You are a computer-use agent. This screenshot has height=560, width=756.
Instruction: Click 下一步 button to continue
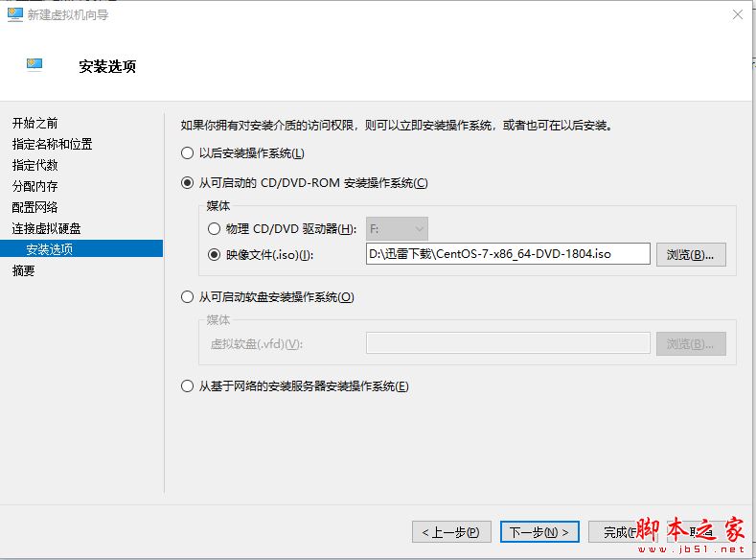point(540,531)
